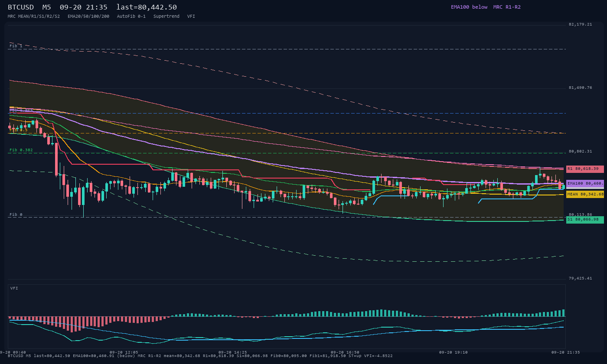Click the AutoFib 0-1 indicator label
The image size is (607, 364).
point(131,16)
